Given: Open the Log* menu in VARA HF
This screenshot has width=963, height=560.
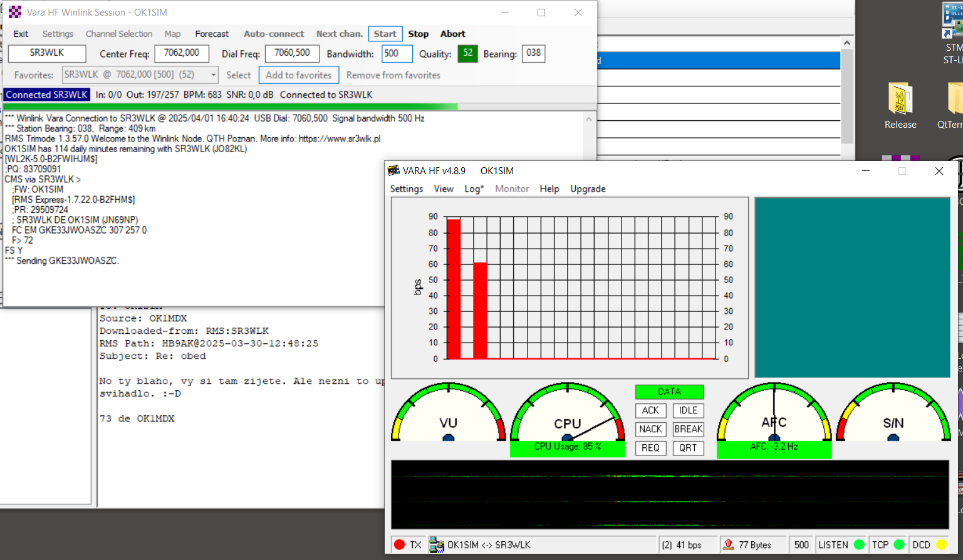Looking at the screenshot, I should [x=474, y=189].
